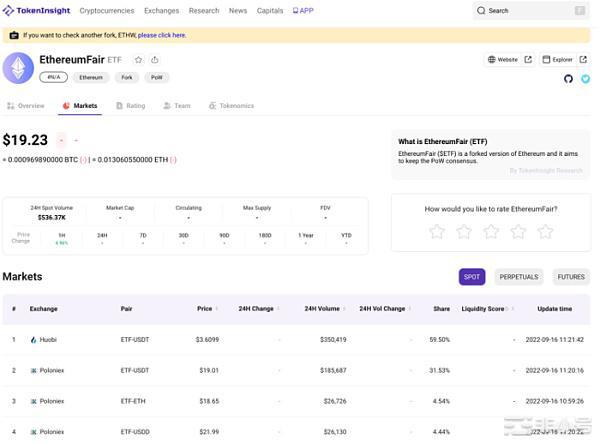Viewport: 600px width, 444px height.
Task: Open the News menu
Action: [238, 11]
